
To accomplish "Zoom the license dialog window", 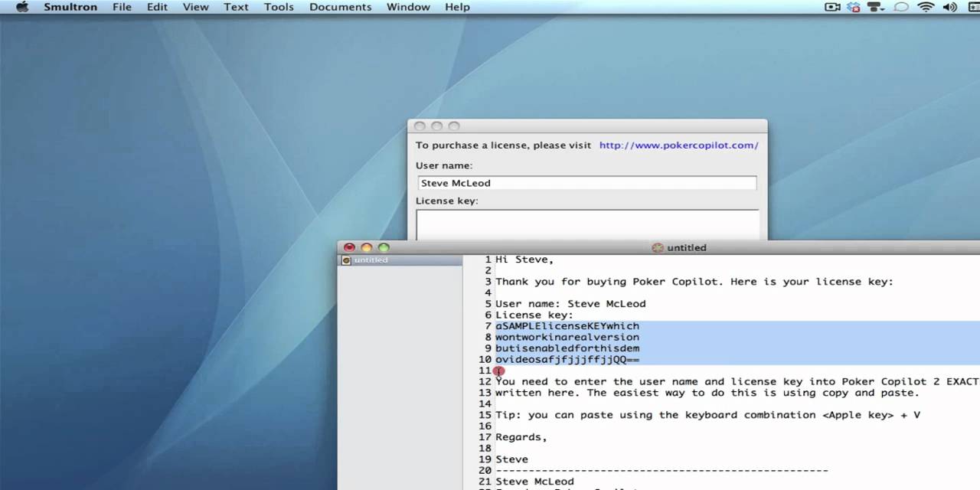I will [454, 126].
